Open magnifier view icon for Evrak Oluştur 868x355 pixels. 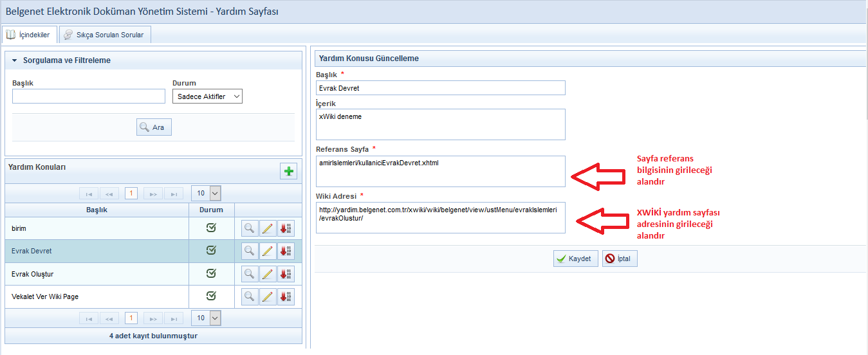pyautogui.click(x=250, y=274)
